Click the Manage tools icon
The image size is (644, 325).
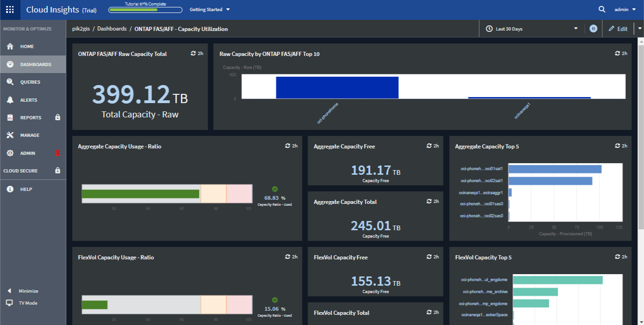click(x=10, y=135)
